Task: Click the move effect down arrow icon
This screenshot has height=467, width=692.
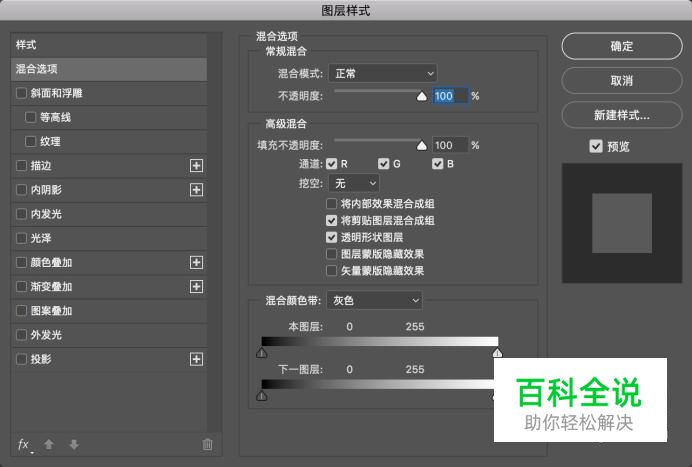Action: 74,444
